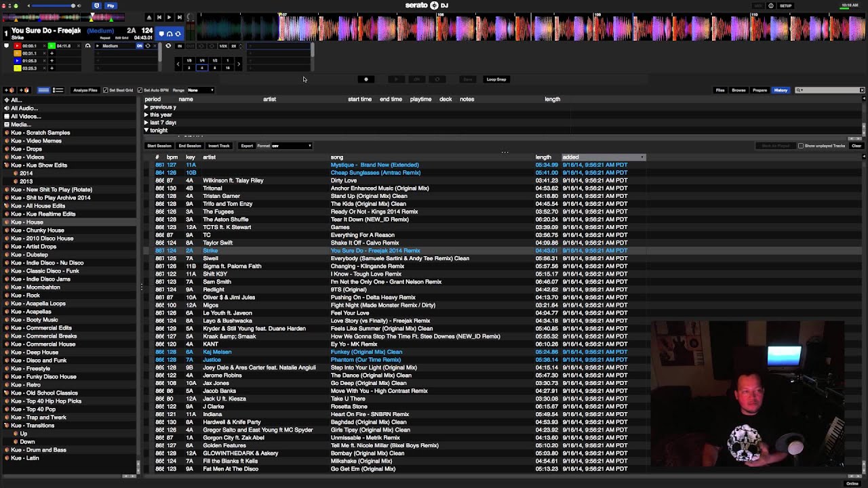Select the song Dirty Love
The height and width of the screenshot is (488, 868).
click(x=343, y=180)
